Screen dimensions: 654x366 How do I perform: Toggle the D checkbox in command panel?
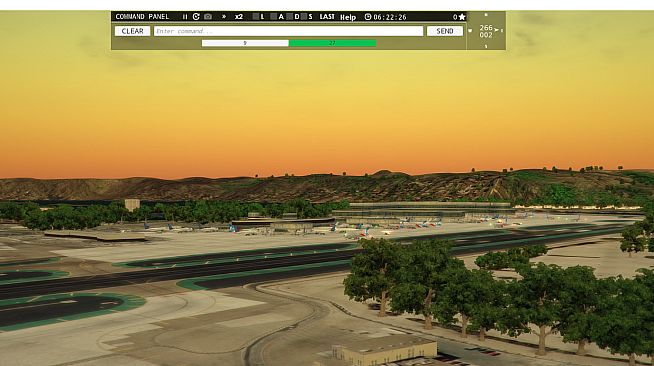289,17
